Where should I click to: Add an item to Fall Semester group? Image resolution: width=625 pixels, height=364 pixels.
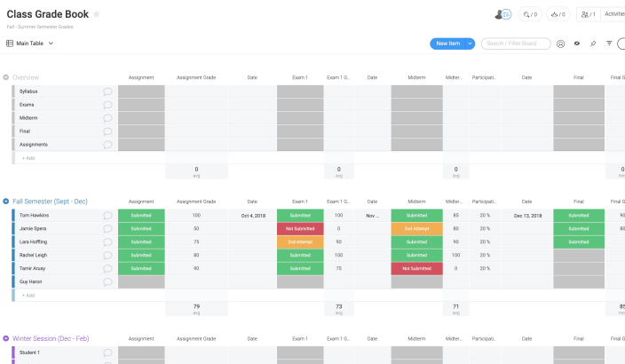[28, 296]
